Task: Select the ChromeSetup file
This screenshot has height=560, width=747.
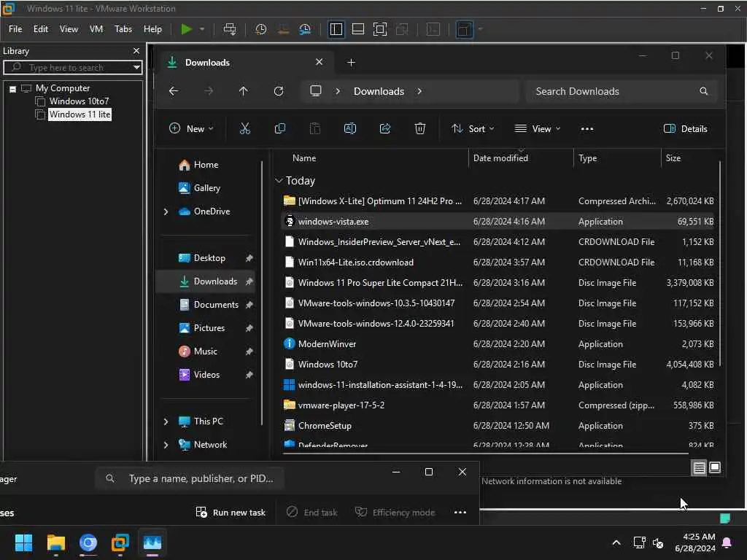Action: click(498, 426)
